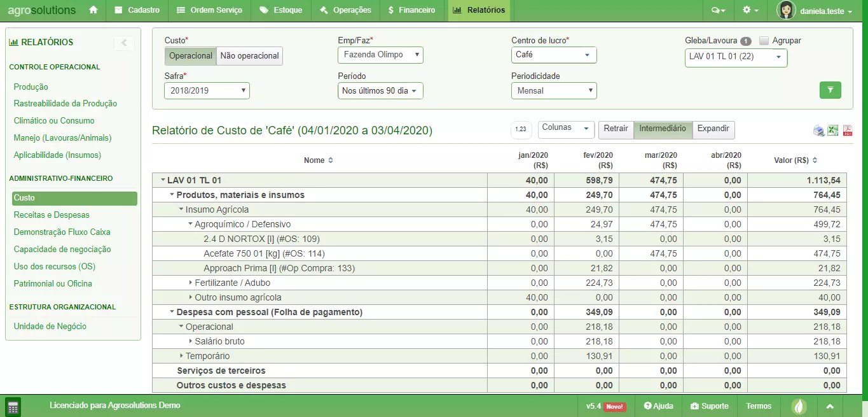The width and height of the screenshot is (868, 417).
Task: Open the calculator in the footer
Action: (x=13, y=406)
